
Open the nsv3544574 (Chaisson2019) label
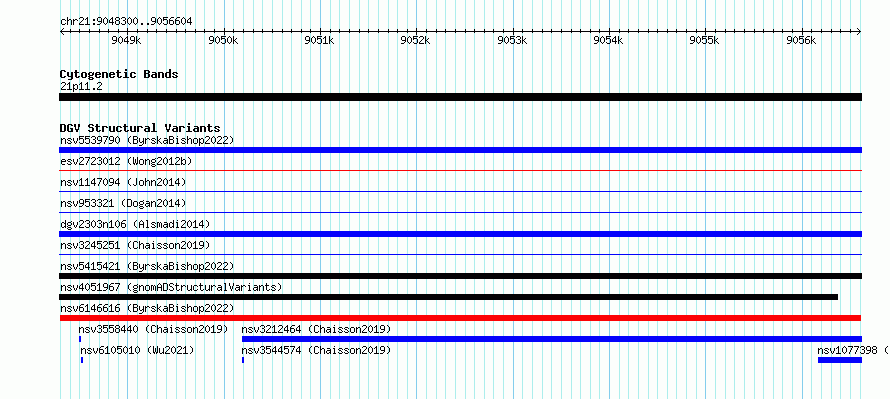coord(317,350)
